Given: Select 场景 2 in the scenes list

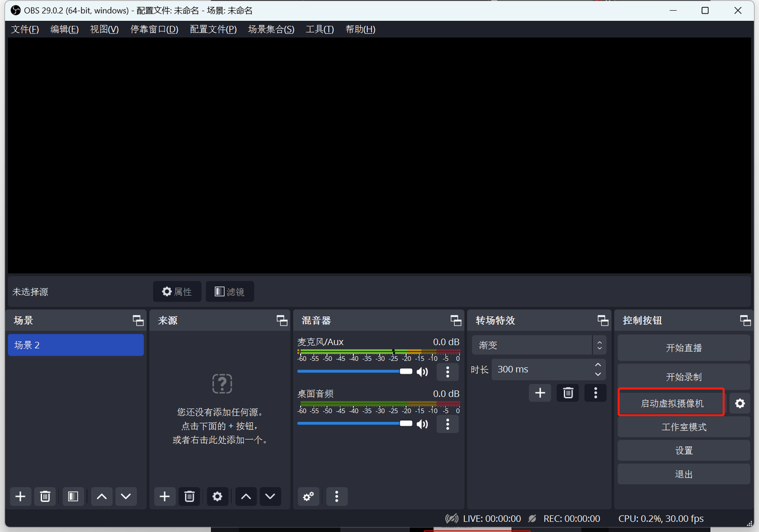Looking at the screenshot, I should 76,345.
